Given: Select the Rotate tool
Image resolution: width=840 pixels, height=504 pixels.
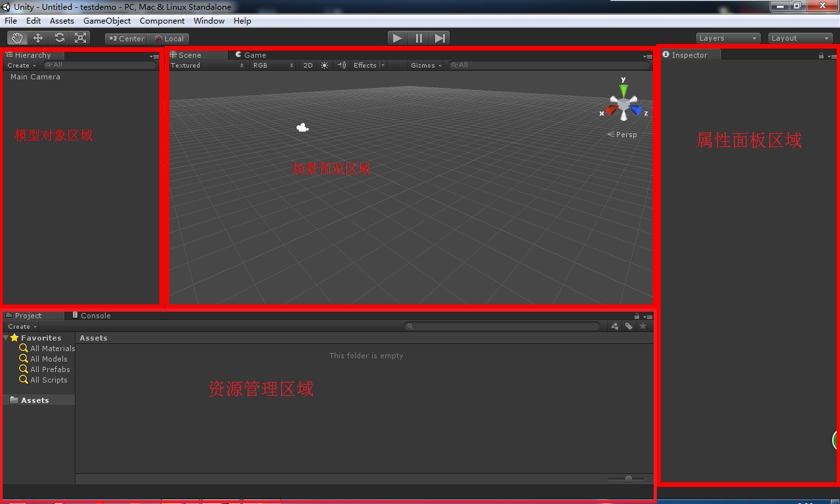Looking at the screenshot, I should (59, 38).
